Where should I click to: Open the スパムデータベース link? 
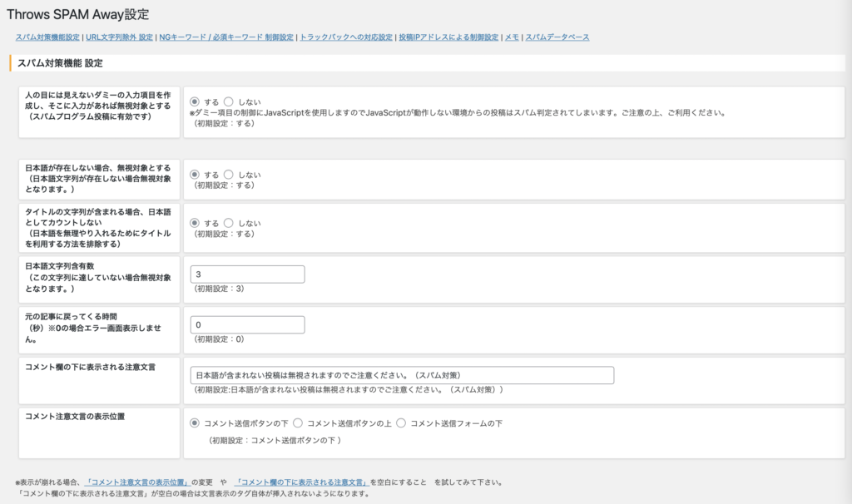(557, 37)
